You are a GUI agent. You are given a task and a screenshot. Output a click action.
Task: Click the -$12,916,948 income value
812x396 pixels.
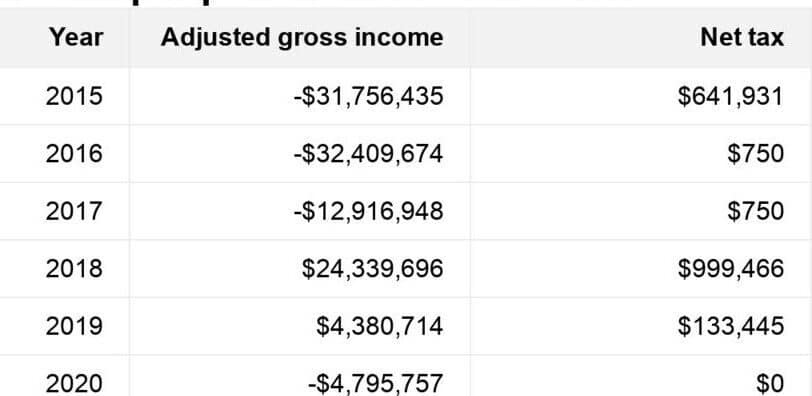point(368,212)
